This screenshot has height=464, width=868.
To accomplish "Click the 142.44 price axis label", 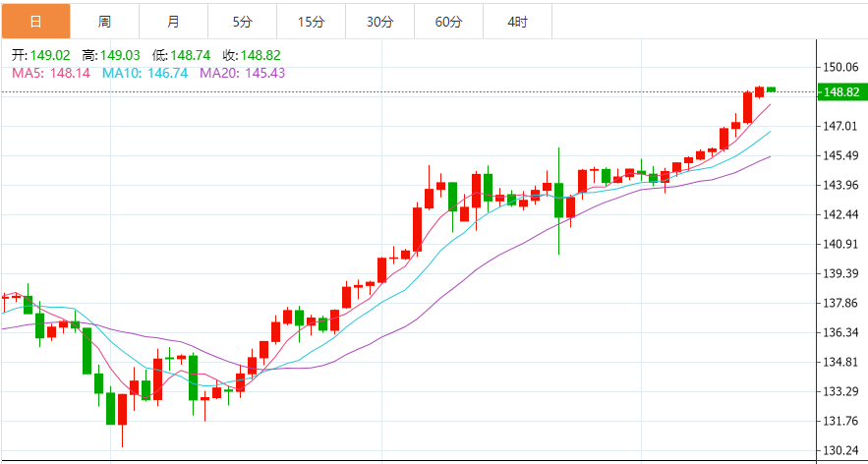I will click(x=842, y=215).
